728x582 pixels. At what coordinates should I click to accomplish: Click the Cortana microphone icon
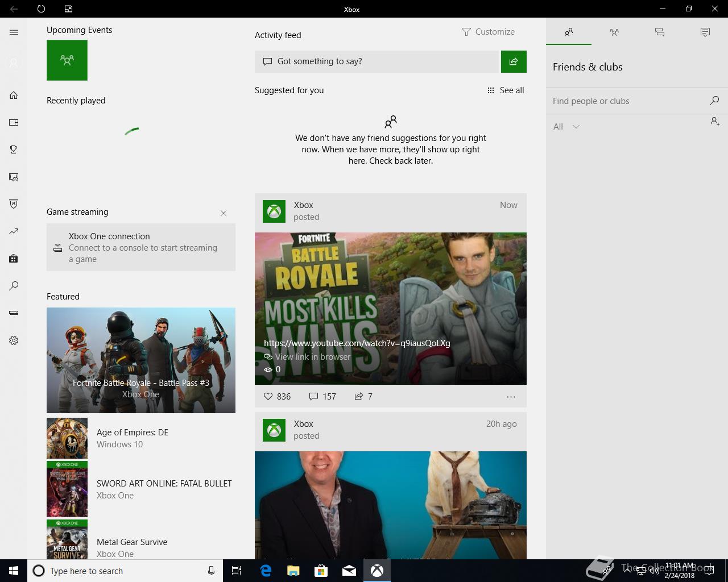[211, 571]
